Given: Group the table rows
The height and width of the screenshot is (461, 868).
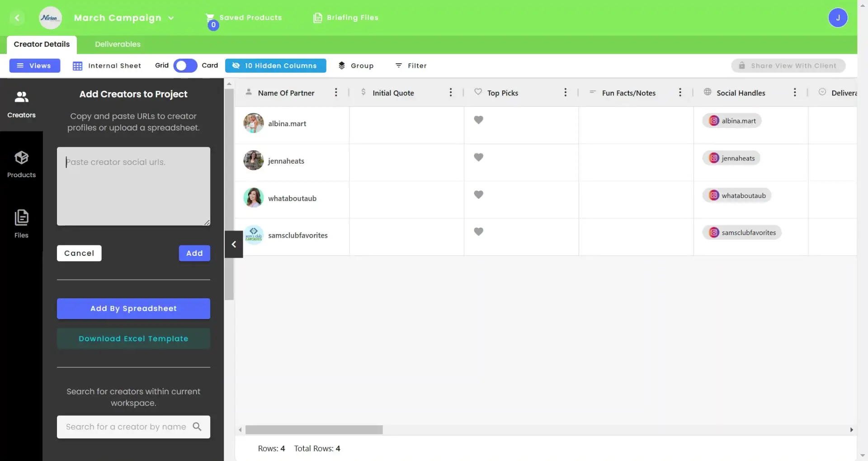Looking at the screenshot, I should tap(356, 66).
